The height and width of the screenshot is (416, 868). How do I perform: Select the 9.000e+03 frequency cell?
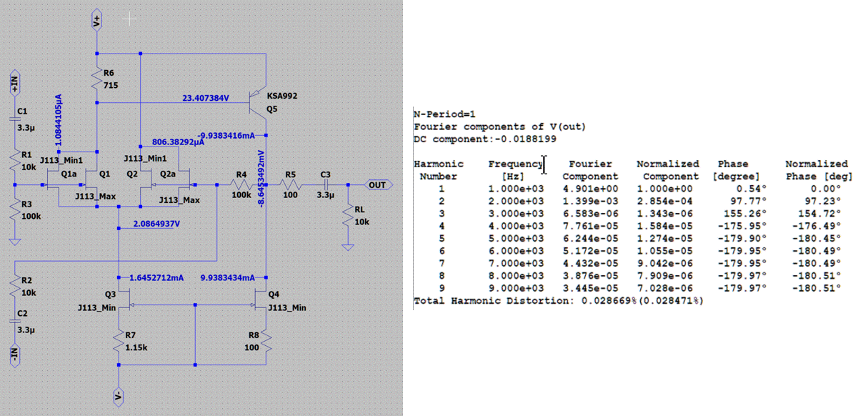(x=515, y=287)
